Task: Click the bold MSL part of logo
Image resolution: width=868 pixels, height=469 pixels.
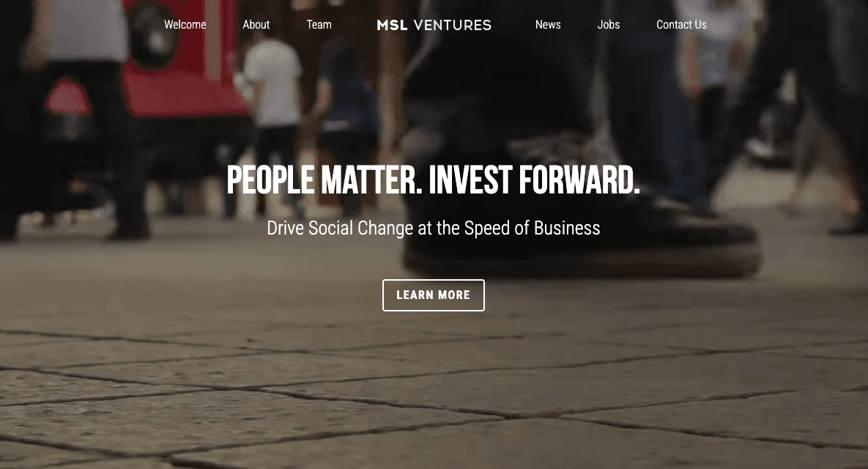Action: click(392, 25)
